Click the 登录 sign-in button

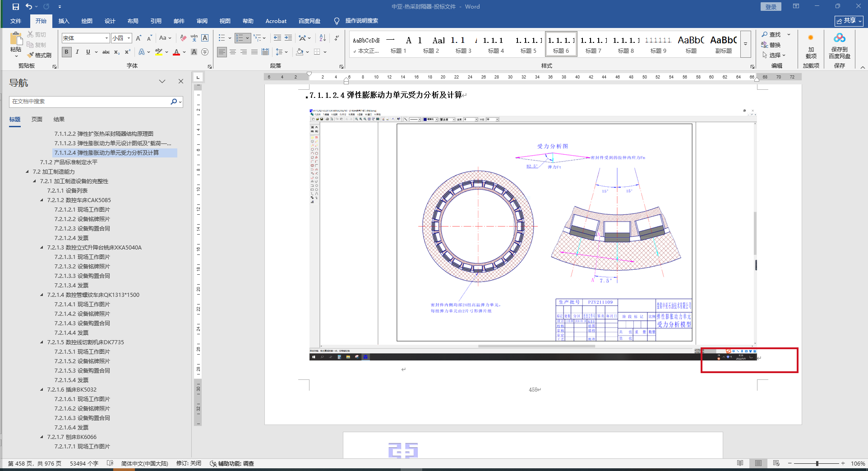(x=771, y=7)
